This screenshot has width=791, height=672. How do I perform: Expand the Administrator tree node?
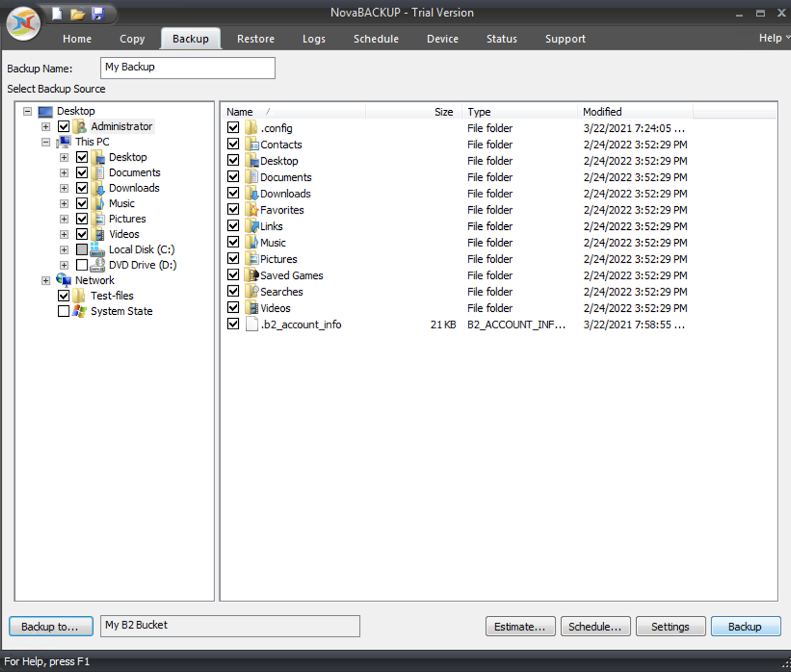pos(46,126)
